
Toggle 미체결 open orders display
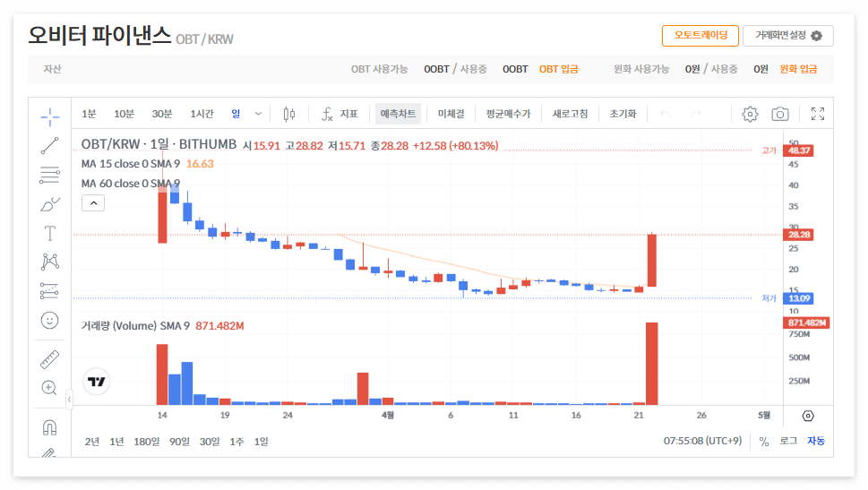(x=451, y=114)
